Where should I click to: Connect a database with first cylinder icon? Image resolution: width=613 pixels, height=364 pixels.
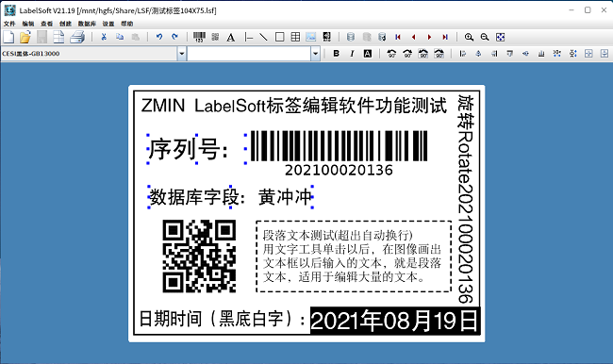pyautogui.click(x=351, y=37)
